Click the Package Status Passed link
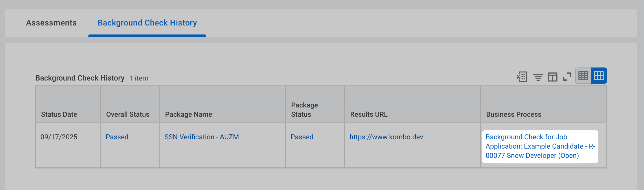The height and width of the screenshot is (190, 644). click(302, 137)
